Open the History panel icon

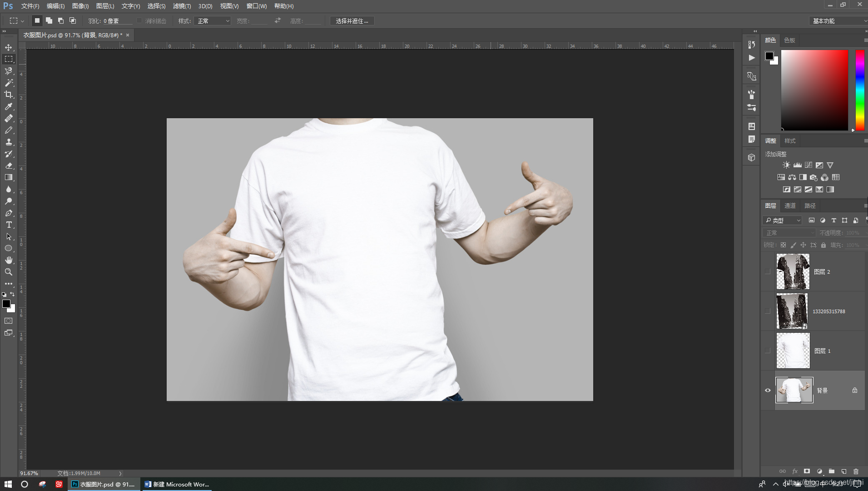click(x=752, y=45)
